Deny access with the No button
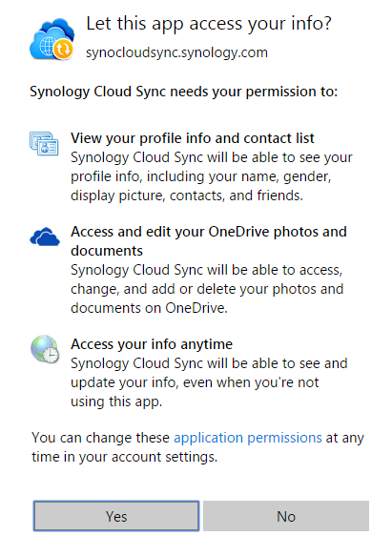This screenshot has height=556, width=392. [286, 516]
